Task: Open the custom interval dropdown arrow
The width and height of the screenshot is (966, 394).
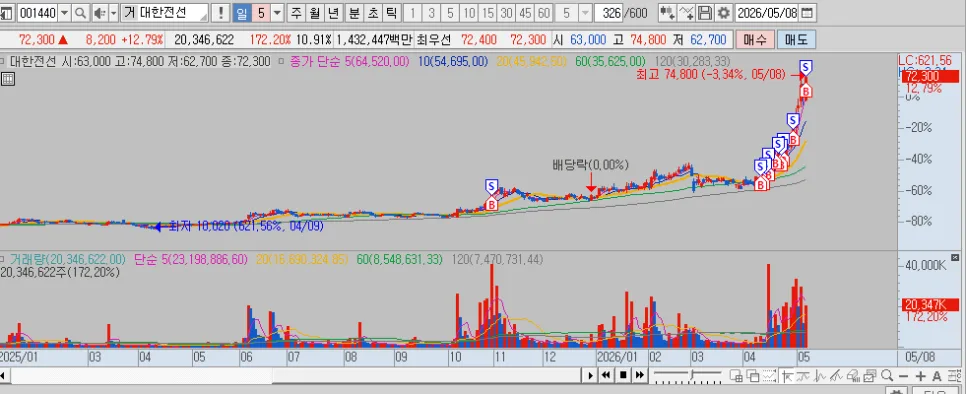Action: [x=585, y=12]
